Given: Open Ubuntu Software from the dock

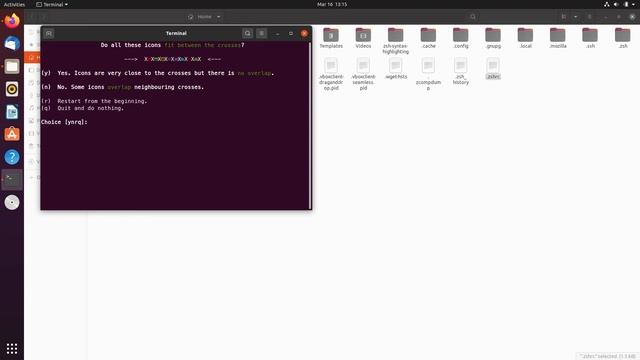Looking at the screenshot, I should pyautogui.click(x=12, y=134).
